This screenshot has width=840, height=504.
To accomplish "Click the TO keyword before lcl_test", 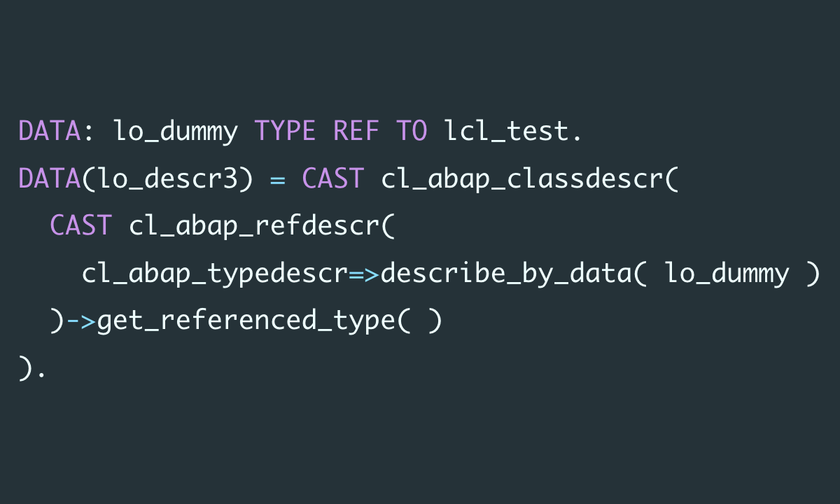I will tap(412, 132).
